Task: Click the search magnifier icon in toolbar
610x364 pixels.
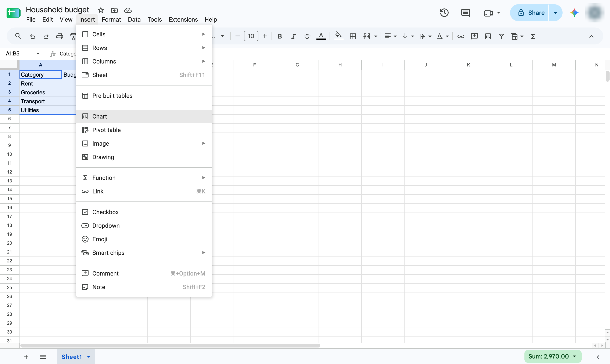Action: [x=18, y=36]
